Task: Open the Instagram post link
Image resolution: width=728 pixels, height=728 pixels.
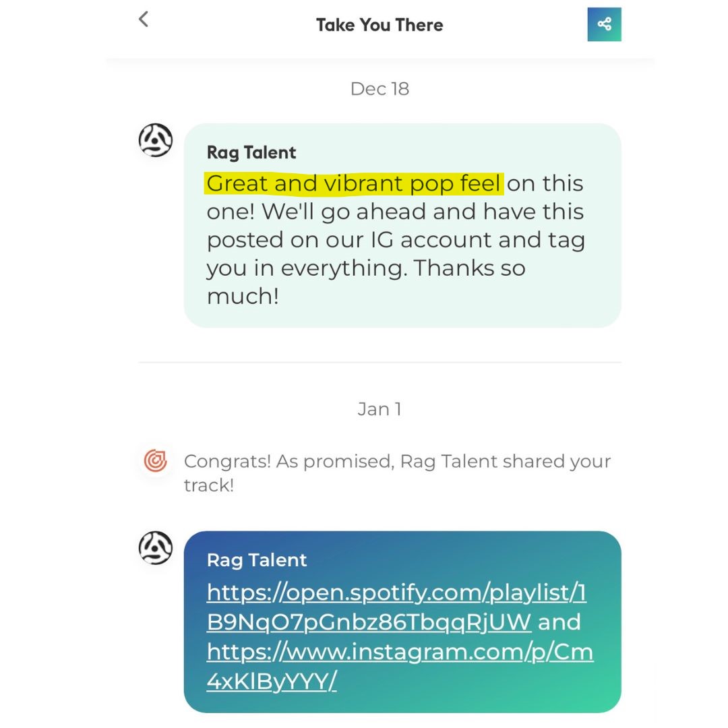Action: [x=400, y=666]
